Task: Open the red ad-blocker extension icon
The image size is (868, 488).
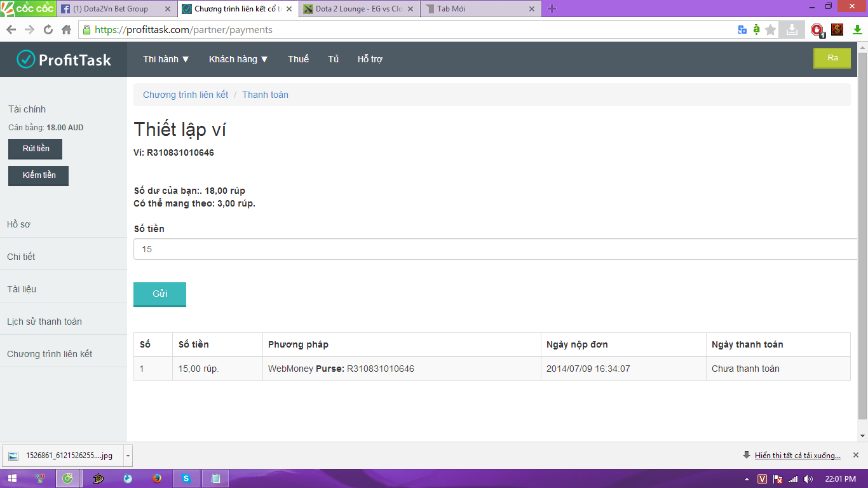Action: click(818, 30)
